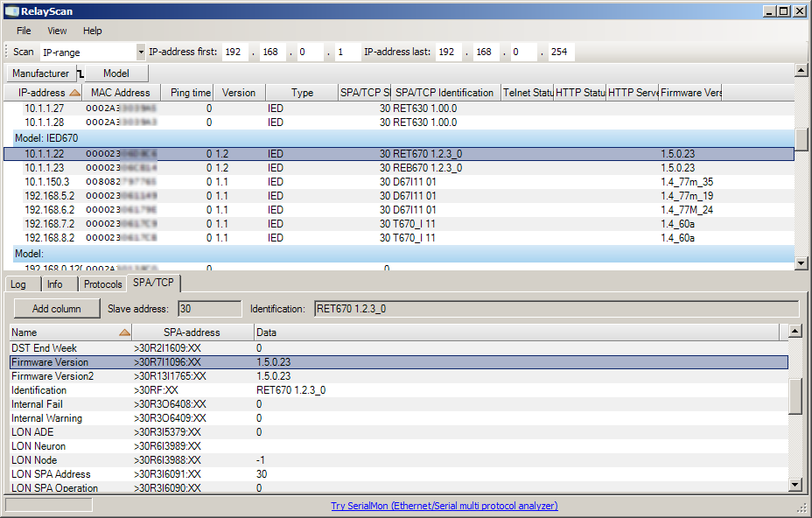The image size is (812, 518).
Task: Select the Firmware Version row in SPA table
Action: click(x=399, y=362)
